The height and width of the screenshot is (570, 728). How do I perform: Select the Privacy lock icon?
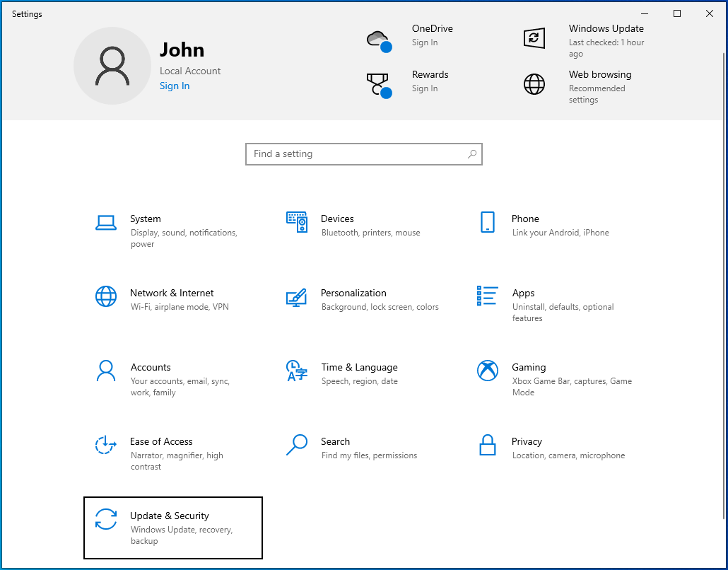(488, 444)
